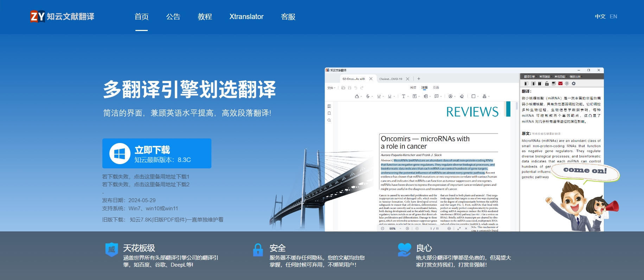This screenshot has width=644, height=280.
Task: Click the 立即下载 download button
Action: [x=157, y=154]
